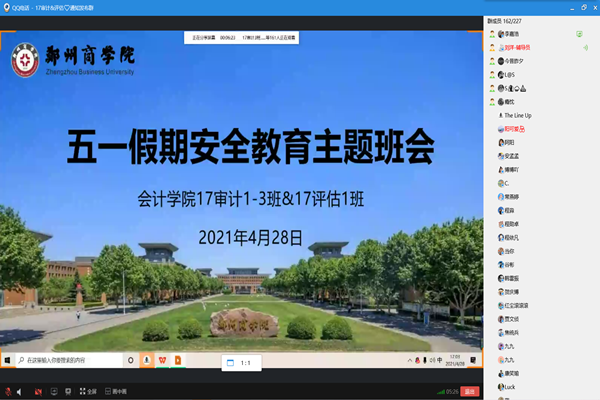The height and width of the screenshot is (400, 600).
Task: Expand the system tray hidden icons arrow
Action: pyautogui.click(x=409, y=360)
